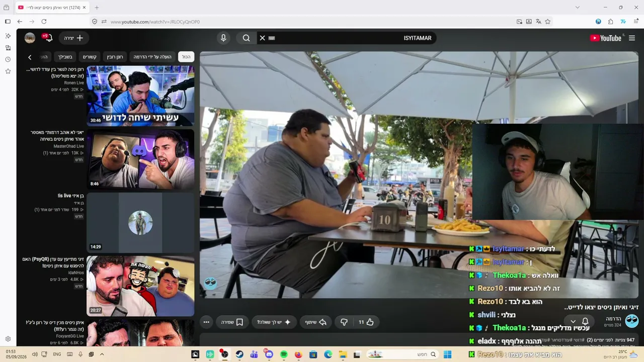Open more video actions (three dots)
644x362 pixels.
coord(206,322)
